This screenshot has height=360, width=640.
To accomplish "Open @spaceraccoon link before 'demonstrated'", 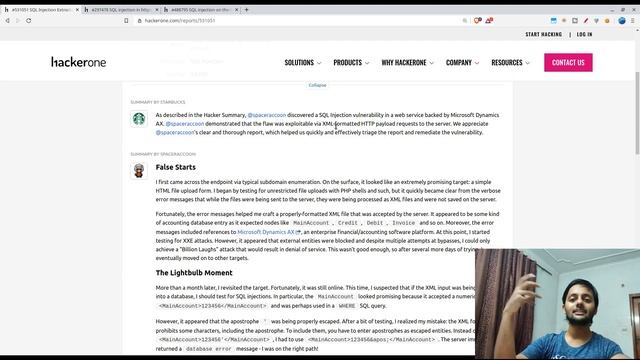I will [184, 124].
